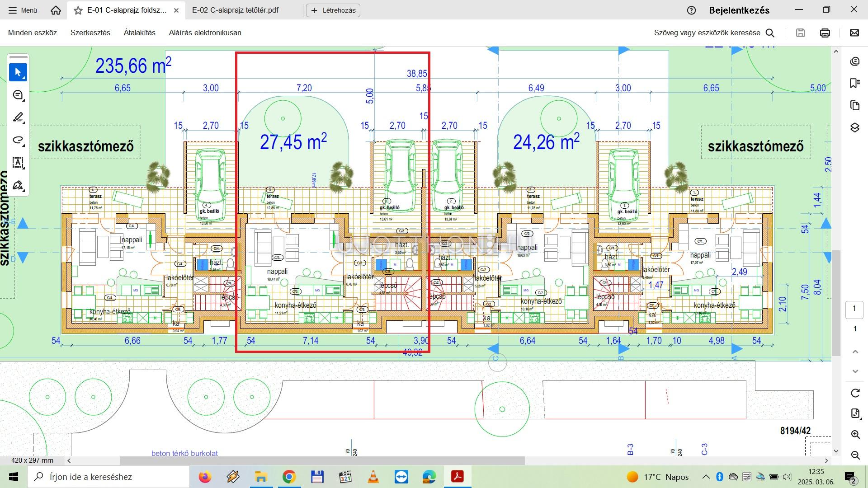The height and width of the screenshot is (488, 868).
Task: Click Adobe Acrobat taskbar icon
Action: (457, 477)
